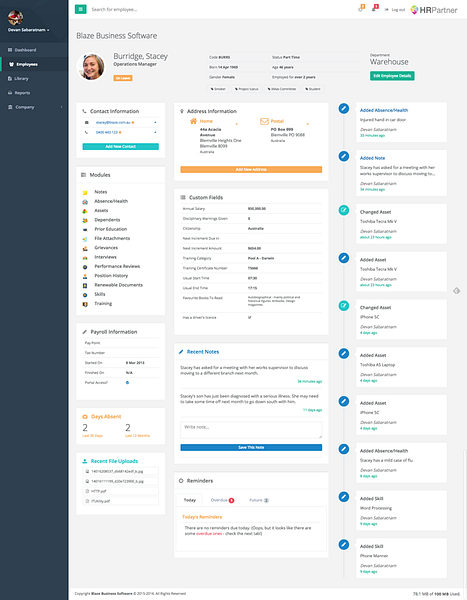Click the red 'overdue ones' link

(x=209, y=533)
